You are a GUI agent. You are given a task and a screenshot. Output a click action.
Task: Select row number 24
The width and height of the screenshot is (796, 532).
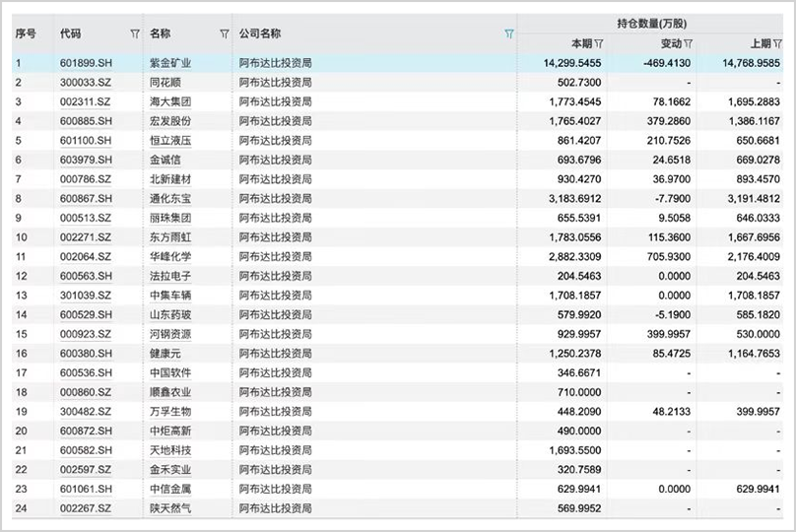pyautogui.click(x=21, y=508)
